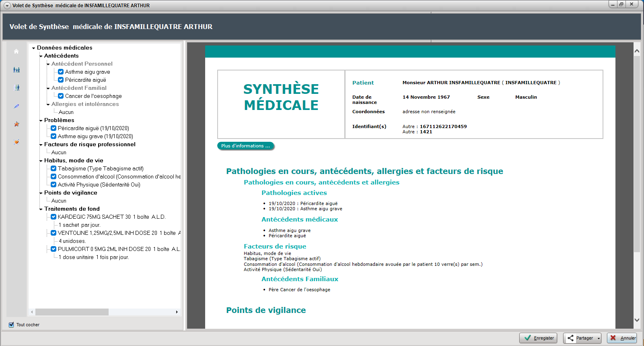Screen dimensions: 644x346
Task: Select the orange star sidebar icon
Action: [16, 124]
